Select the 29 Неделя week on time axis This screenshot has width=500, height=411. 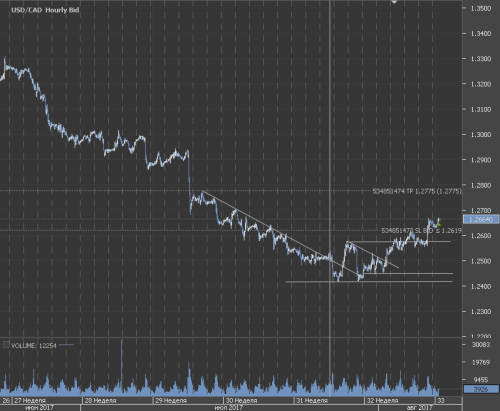171,400
